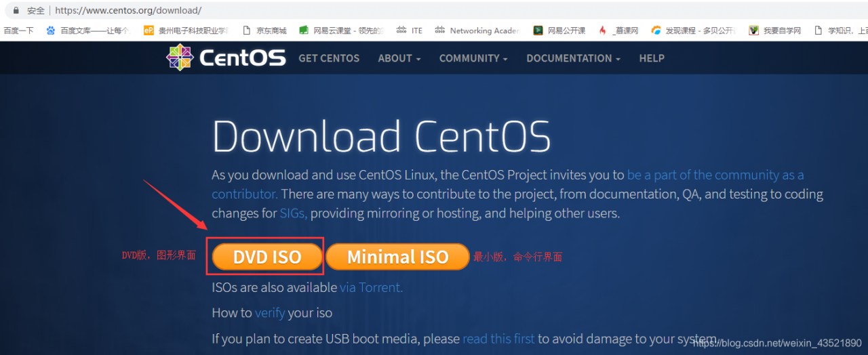Open the Networking Academy bookmark
This screenshot has height=355, width=868.
(x=478, y=30)
